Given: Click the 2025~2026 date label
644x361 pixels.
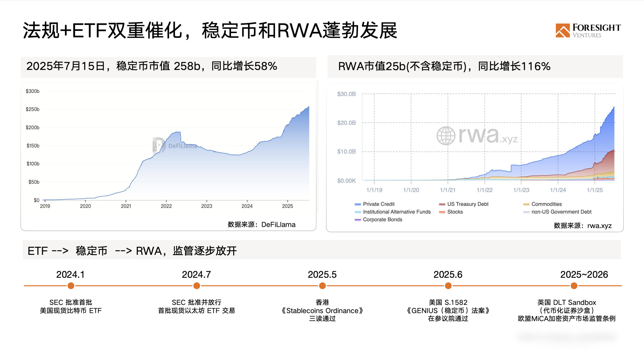Looking at the screenshot, I should pos(584,274).
